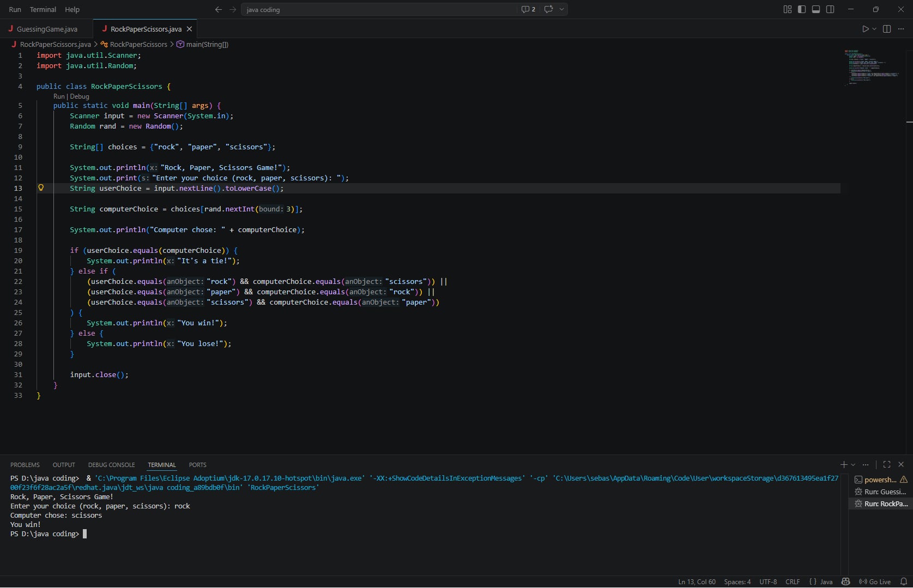The height and width of the screenshot is (588, 913).
Task: Open the new terminal profile dropdown
Action: pos(853,465)
